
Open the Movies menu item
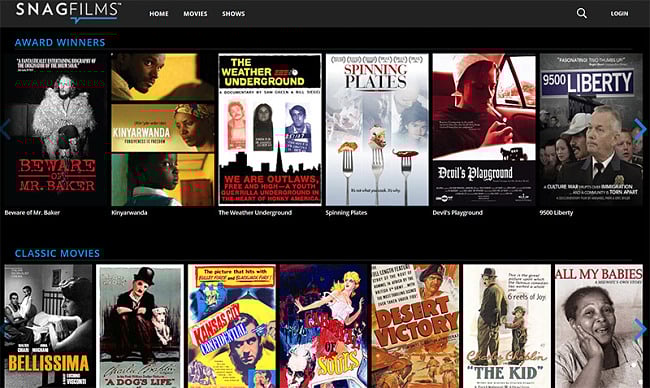pos(195,14)
